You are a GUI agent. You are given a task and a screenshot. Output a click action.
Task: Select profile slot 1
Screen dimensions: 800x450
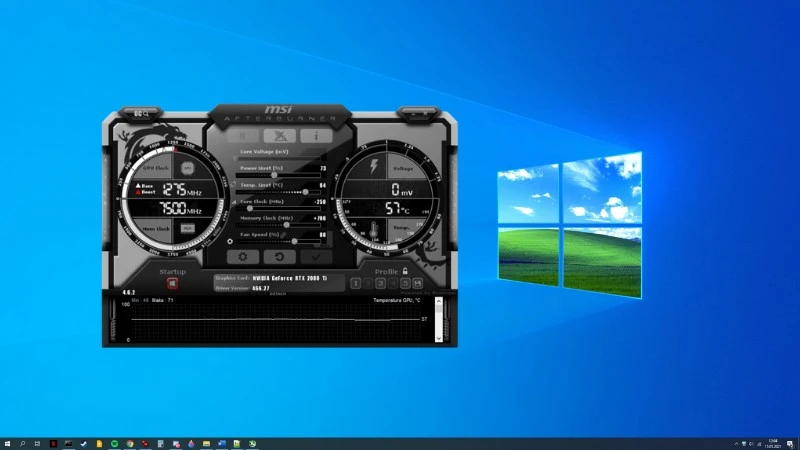coord(356,283)
